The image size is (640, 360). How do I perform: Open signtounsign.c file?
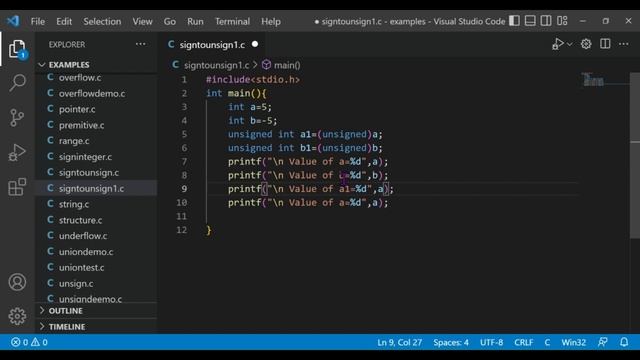point(89,173)
